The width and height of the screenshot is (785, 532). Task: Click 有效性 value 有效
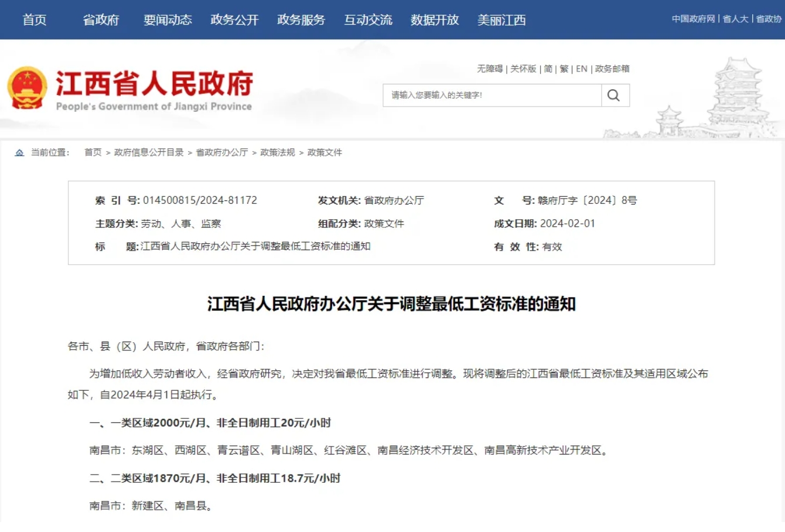[552, 247]
